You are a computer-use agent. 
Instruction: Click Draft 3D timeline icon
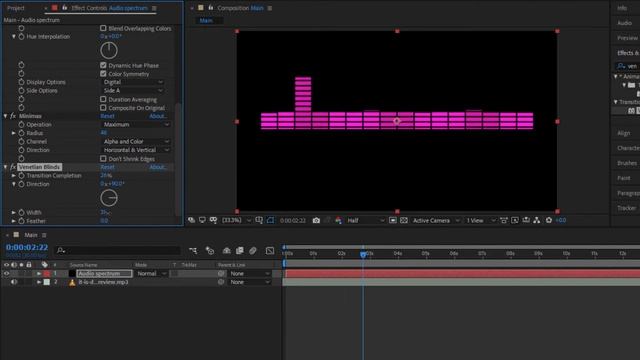pyautogui.click(x=210, y=251)
